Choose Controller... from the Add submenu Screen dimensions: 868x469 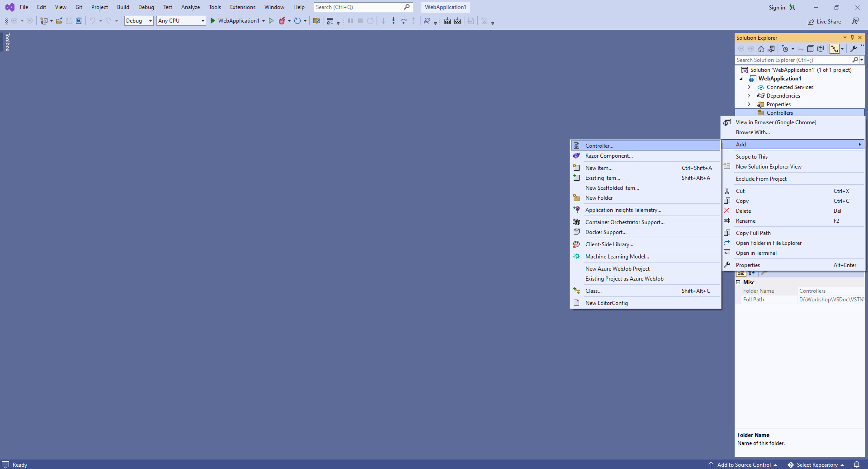[599, 145]
